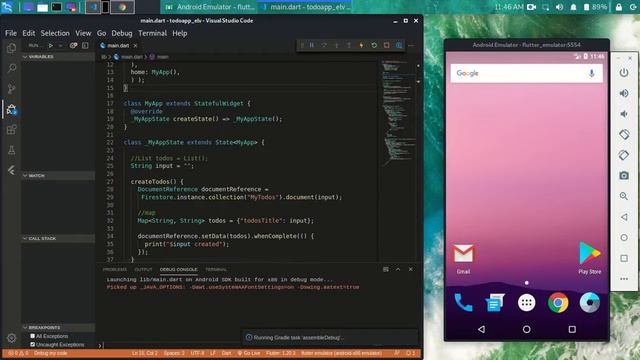Open emulator extended controls ellipsis
640x360 pixels.
(x=624, y=279)
